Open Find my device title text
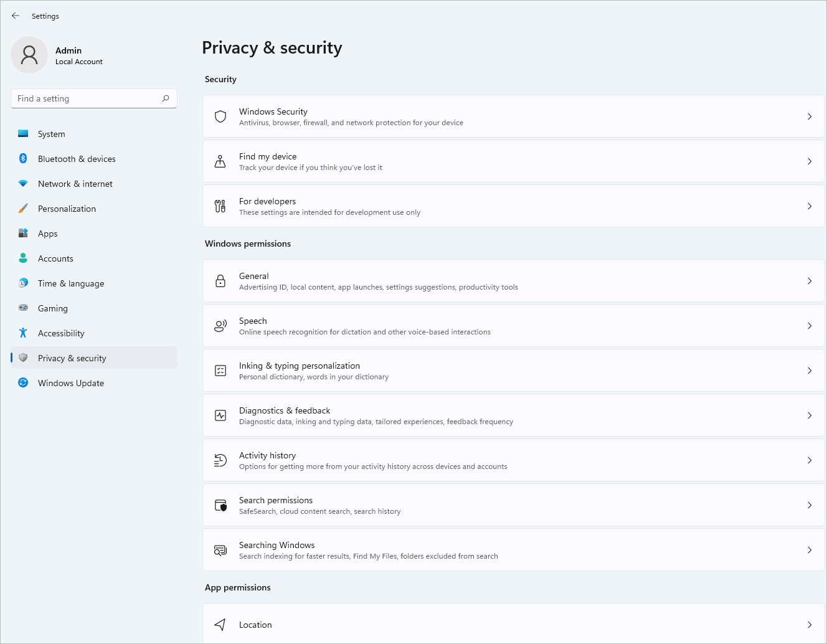 click(268, 156)
